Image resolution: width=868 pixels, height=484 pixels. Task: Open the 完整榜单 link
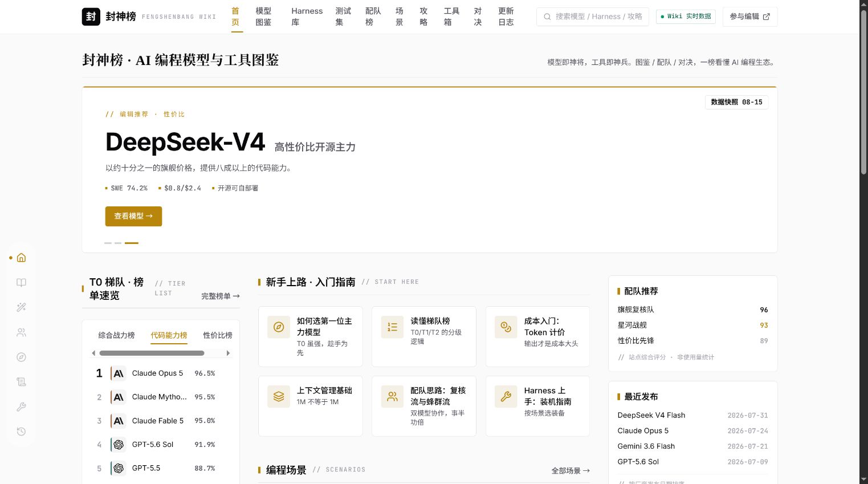coord(221,296)
